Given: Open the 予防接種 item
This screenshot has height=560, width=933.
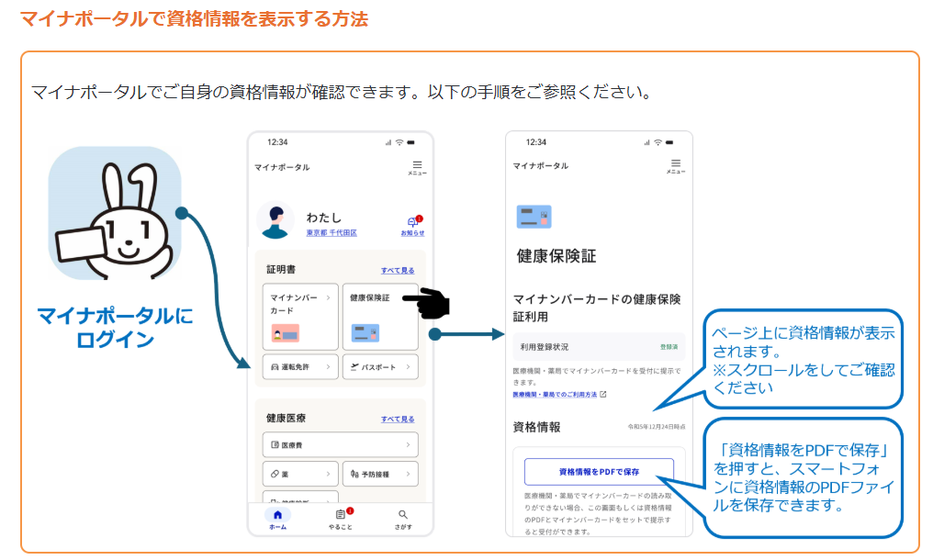Looking at the screenshot, I should pos(379,474).
